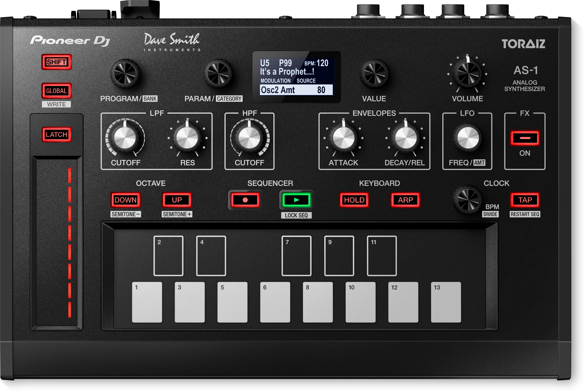Click the CLOCK BPM/DIVIDE knob
The height and width of the screenshot is (392, 585).
[x=468, y=200]
